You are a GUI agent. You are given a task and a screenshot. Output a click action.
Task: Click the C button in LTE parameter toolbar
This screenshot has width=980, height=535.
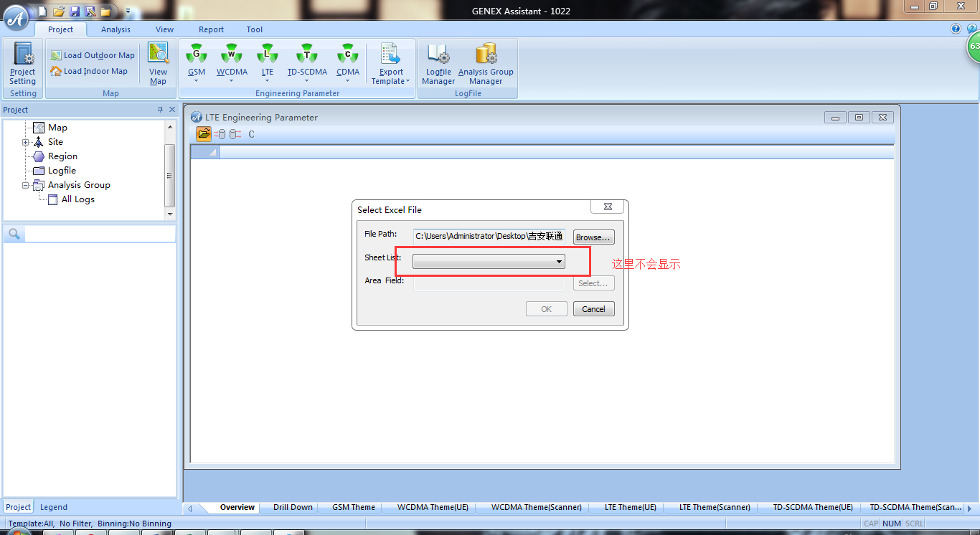click(x=251, y=134)
